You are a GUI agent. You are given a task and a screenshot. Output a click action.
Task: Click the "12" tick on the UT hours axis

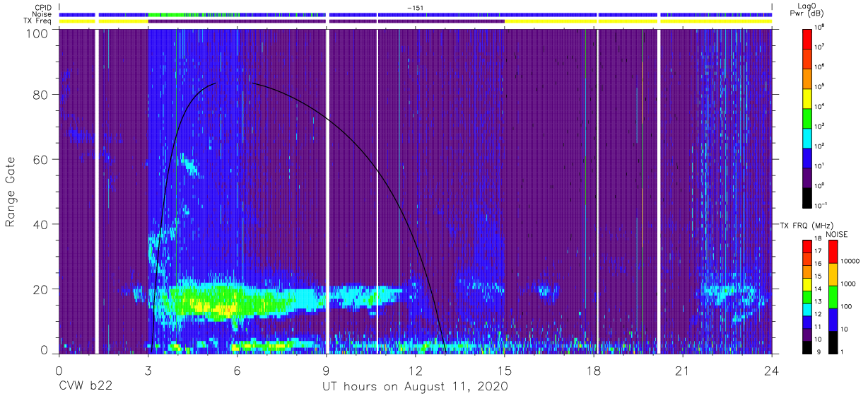tap(415, 370)
